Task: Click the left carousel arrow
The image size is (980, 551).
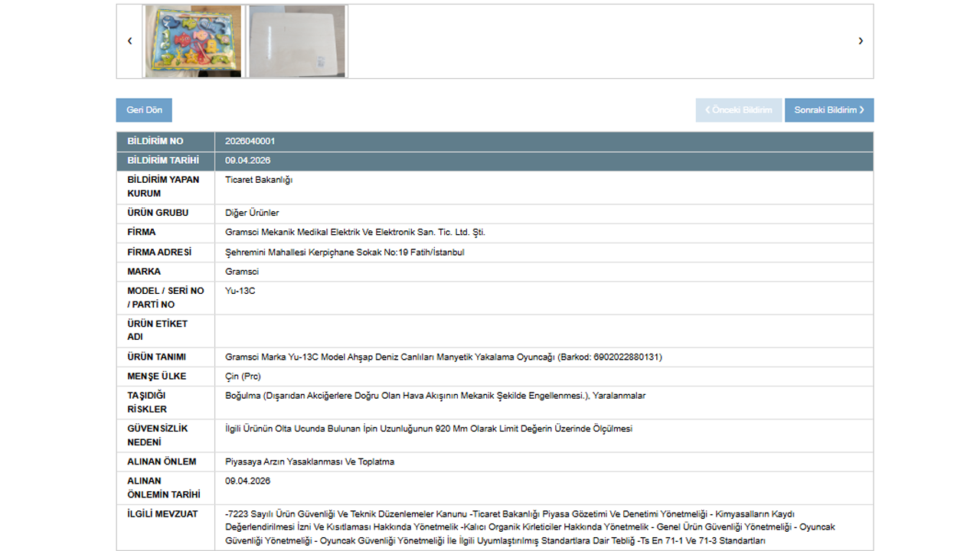Action: click(x=129, y=41)
